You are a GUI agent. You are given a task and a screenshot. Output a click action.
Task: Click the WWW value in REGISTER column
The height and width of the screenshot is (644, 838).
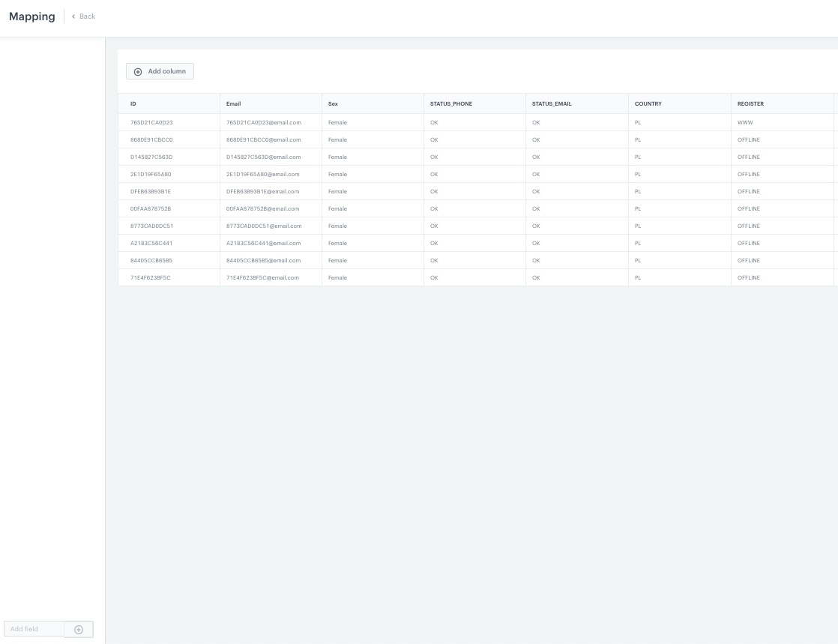point(745,122)
